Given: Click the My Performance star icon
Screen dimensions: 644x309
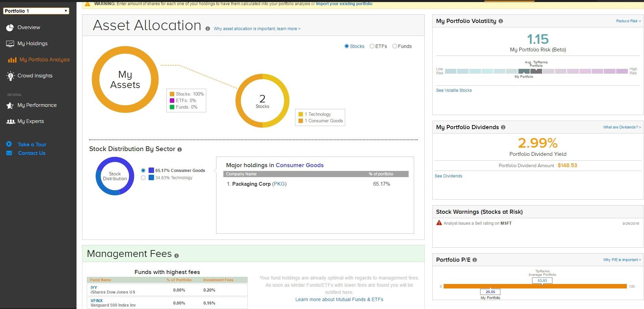Looking at the screenshot, I should (10, 106).
